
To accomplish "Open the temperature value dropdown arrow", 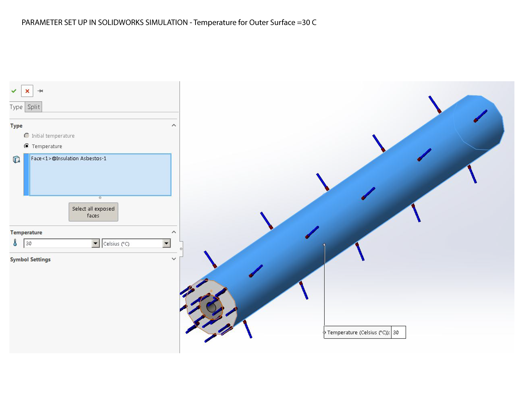I will [95, 243].
